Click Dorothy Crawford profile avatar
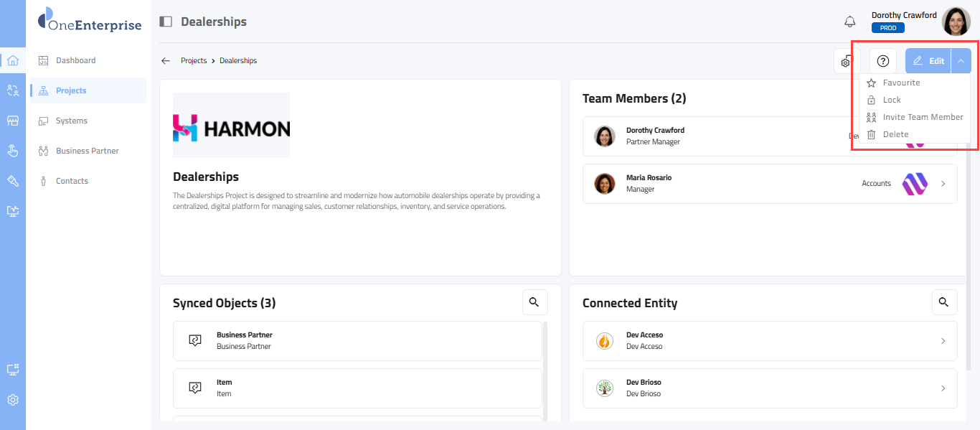This screenshot has width=980, height=430. point(956,22)
